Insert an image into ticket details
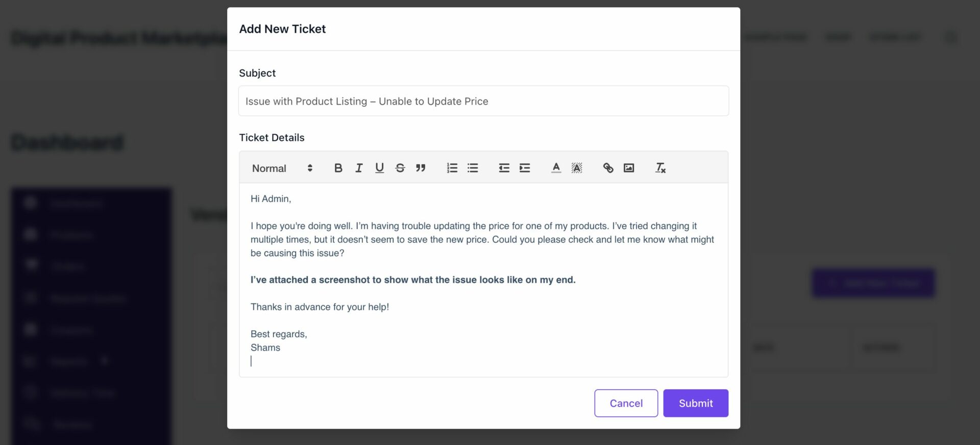The image size is (980, 445). click(629, 168)
